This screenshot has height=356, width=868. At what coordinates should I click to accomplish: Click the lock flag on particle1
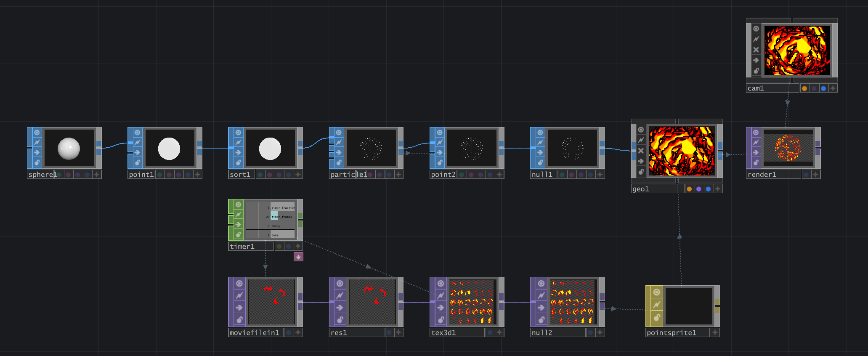point(339,162)
